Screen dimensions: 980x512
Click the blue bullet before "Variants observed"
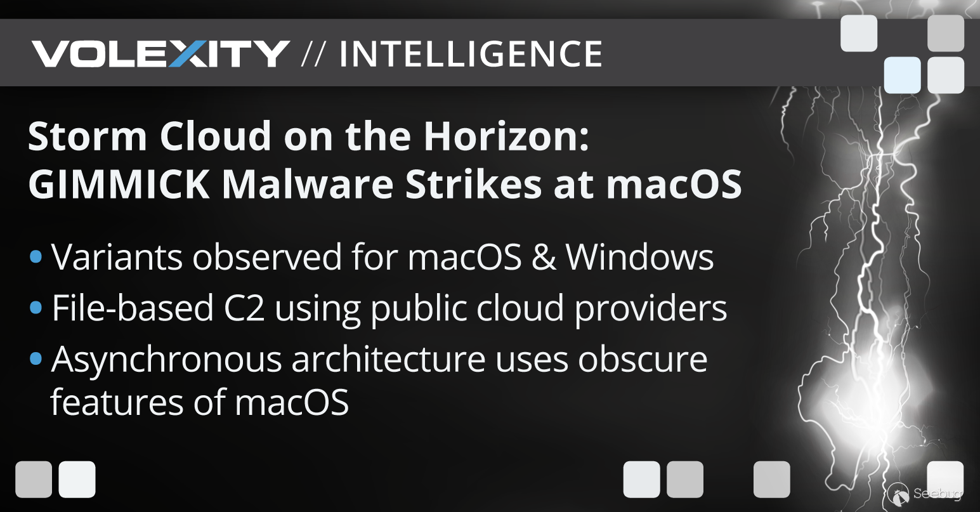36,257
